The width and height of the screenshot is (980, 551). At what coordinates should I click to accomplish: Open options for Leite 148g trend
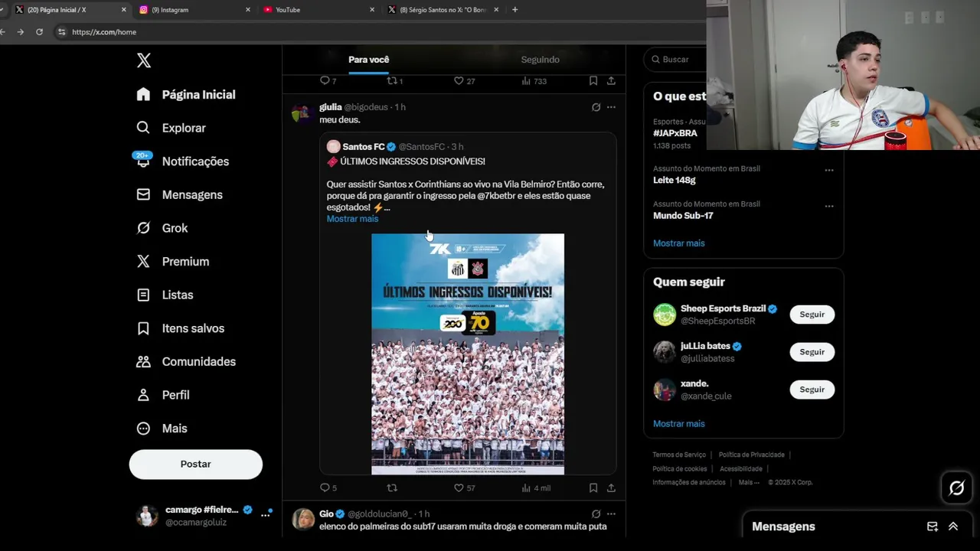829,170
